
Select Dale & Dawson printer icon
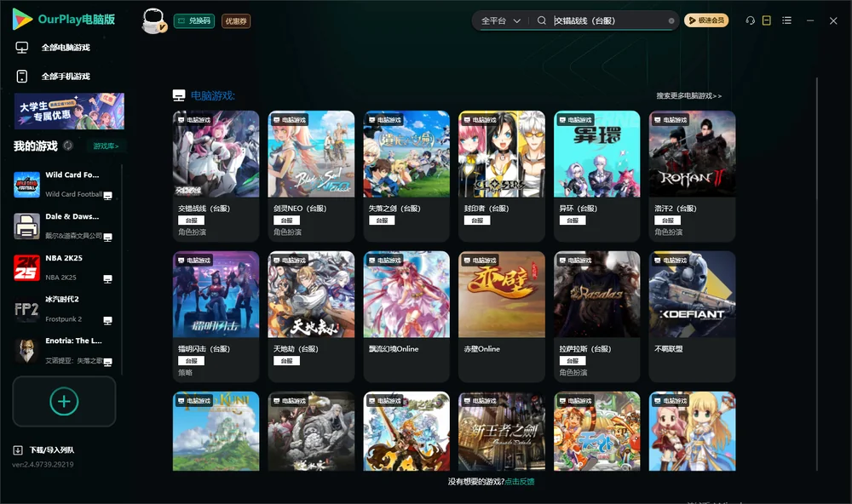click(x=26, y=226)
